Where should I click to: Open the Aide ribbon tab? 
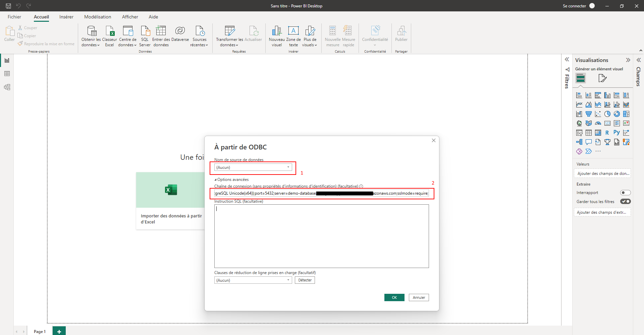click(x=153, y=17)
